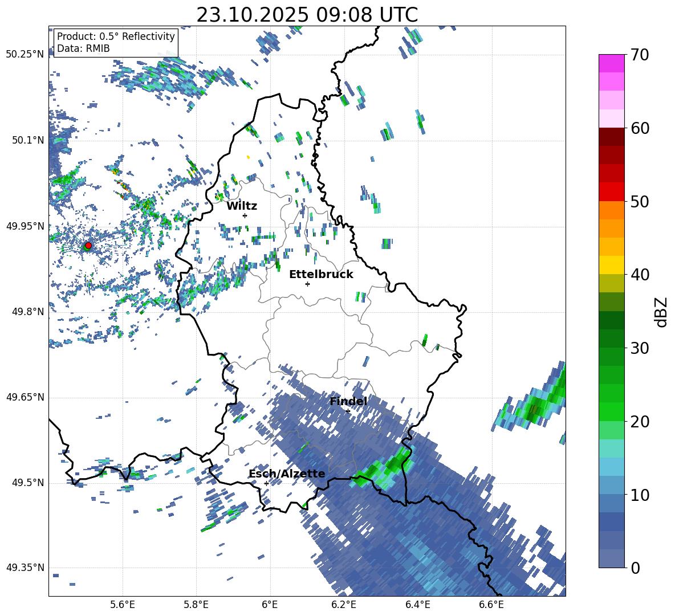Click the 5.6°E longitude label
Image resolution: width=675 pixels, height=616 pixels.
tap(122, 605)
